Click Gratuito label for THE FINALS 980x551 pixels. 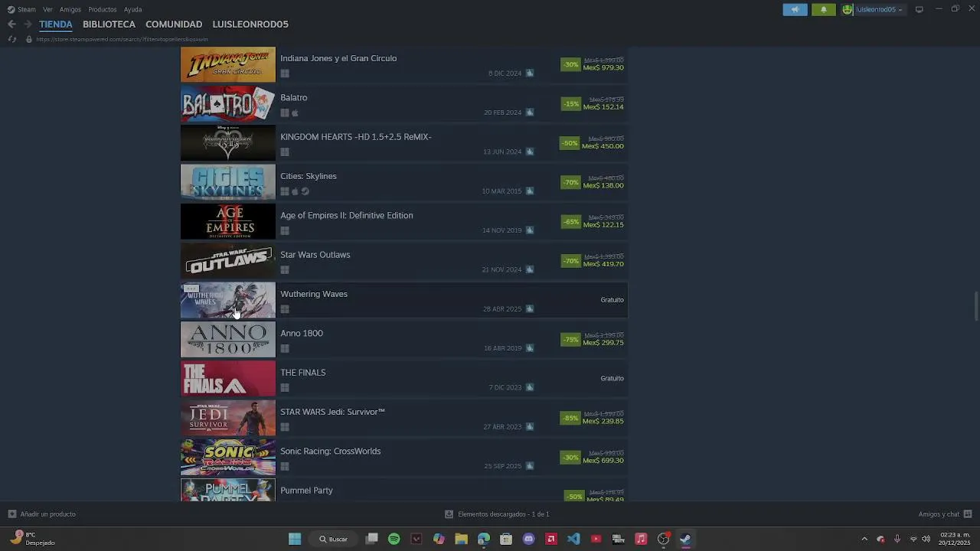pyautogui.click(x=612, y=379)
